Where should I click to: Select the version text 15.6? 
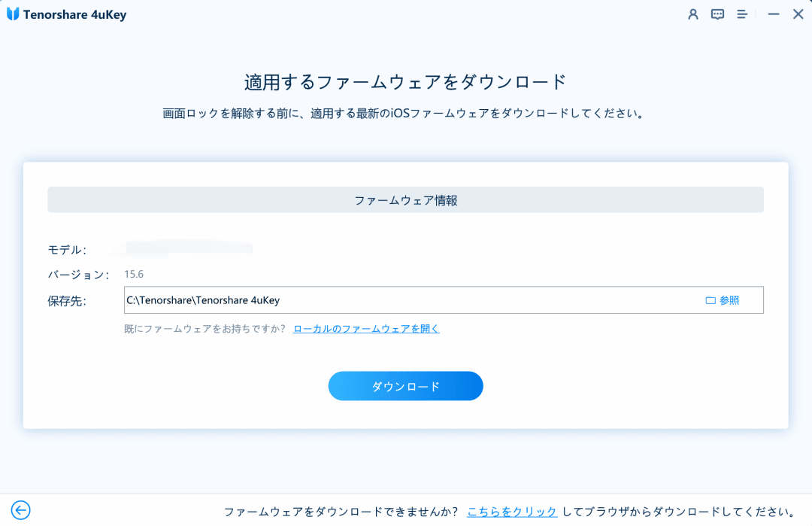point(134,274)
